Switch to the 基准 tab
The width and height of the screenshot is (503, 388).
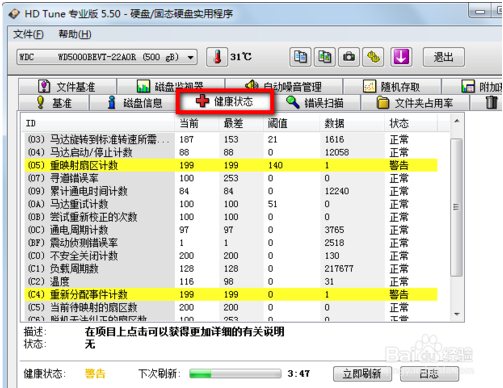coord(53,103)
